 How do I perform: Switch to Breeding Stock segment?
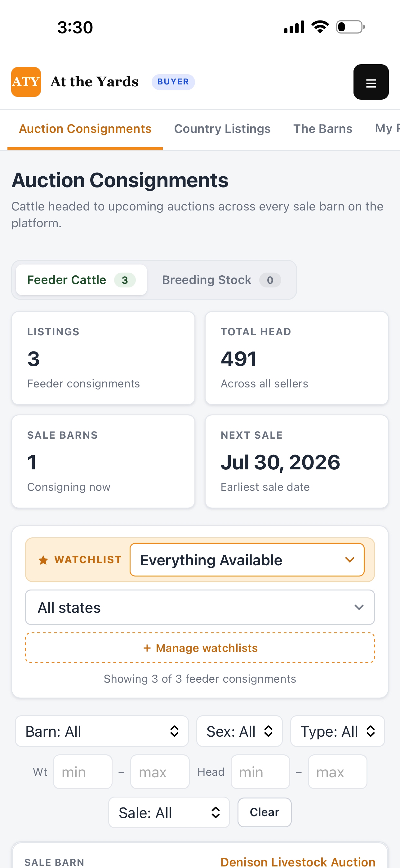point(221,280)
